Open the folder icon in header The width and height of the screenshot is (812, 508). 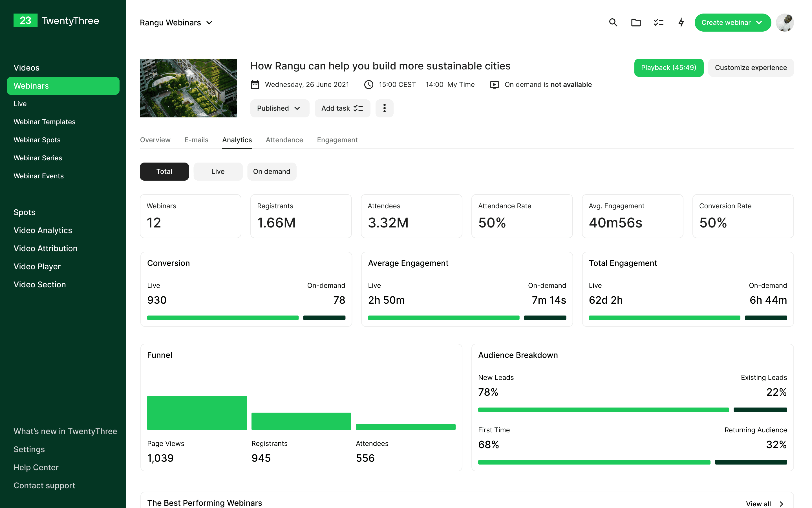coord(636,23)
